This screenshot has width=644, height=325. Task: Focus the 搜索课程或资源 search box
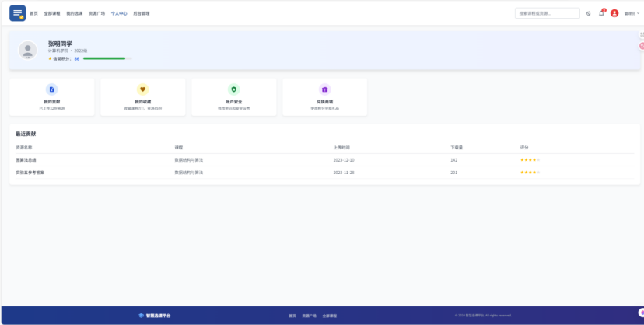pyautogui.click(x=548, y=13)
